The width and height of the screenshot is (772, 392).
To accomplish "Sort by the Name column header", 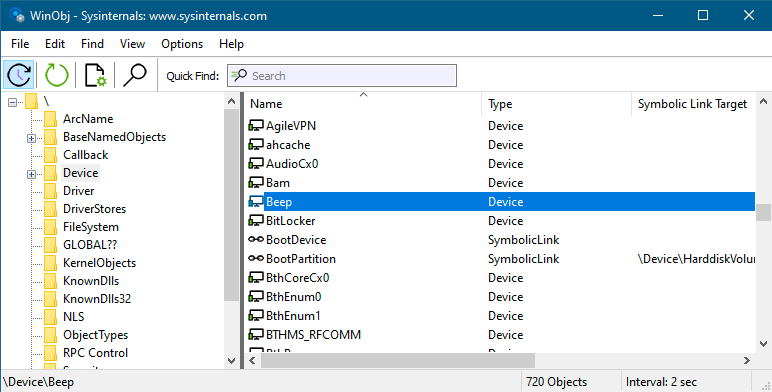I will tap(363, 104).
